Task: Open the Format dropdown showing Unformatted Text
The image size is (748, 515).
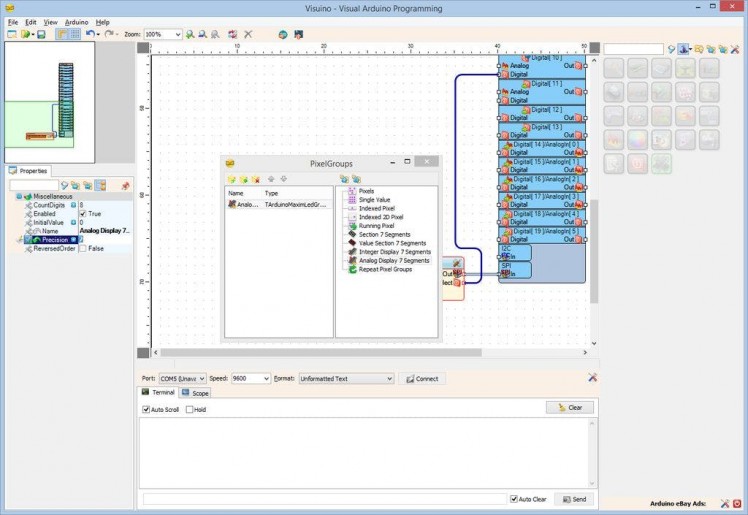Action: point(389,379)
